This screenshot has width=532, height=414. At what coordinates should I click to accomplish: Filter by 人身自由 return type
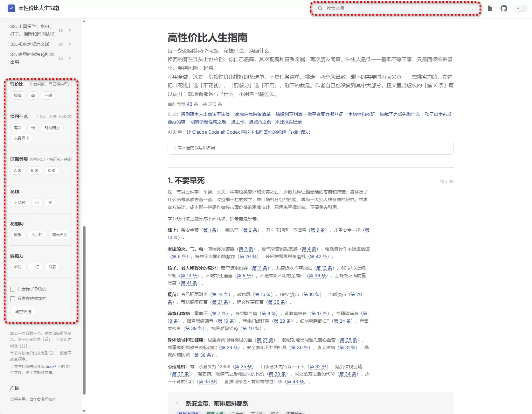click(22, 138)
